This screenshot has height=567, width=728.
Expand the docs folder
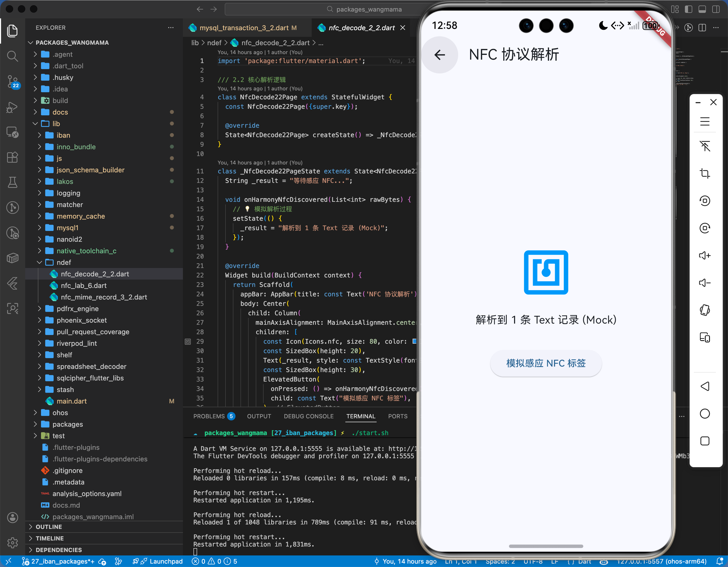click(x=60, y=112)
